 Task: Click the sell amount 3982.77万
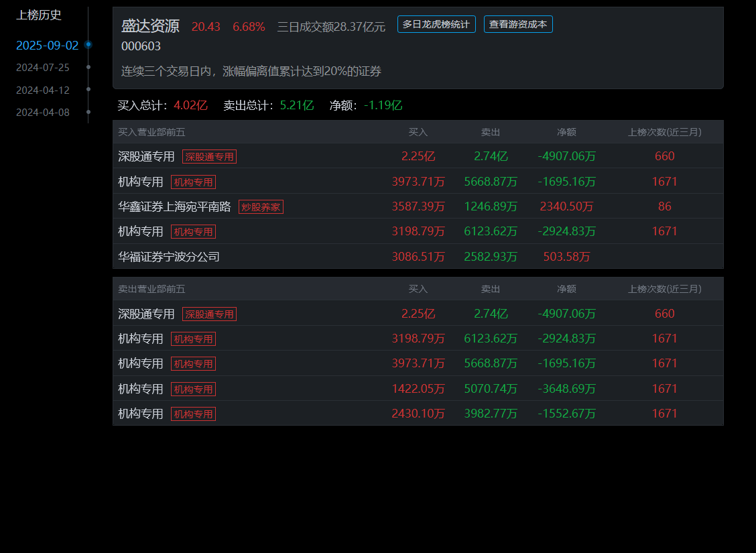[x=491, y=414]
